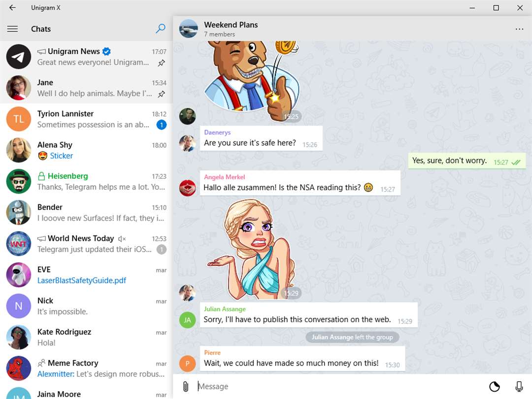The height and width of the screenshot is (399, 532).
Task: Open the three-dots menu for Weekend Plans
Action: (x=519, y=29)
